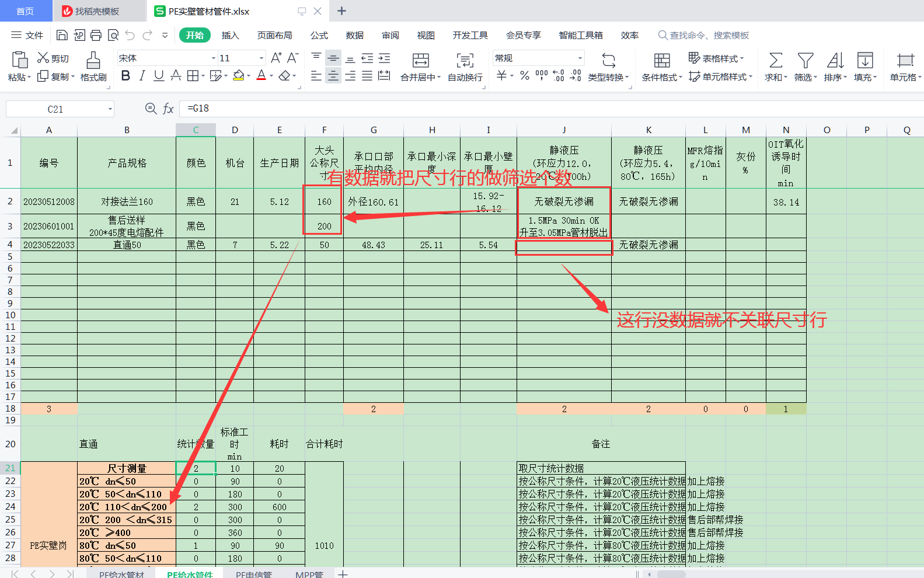Click the cell borders icon
The width and height of the screenshot is (924, 578).
[193, 76]
